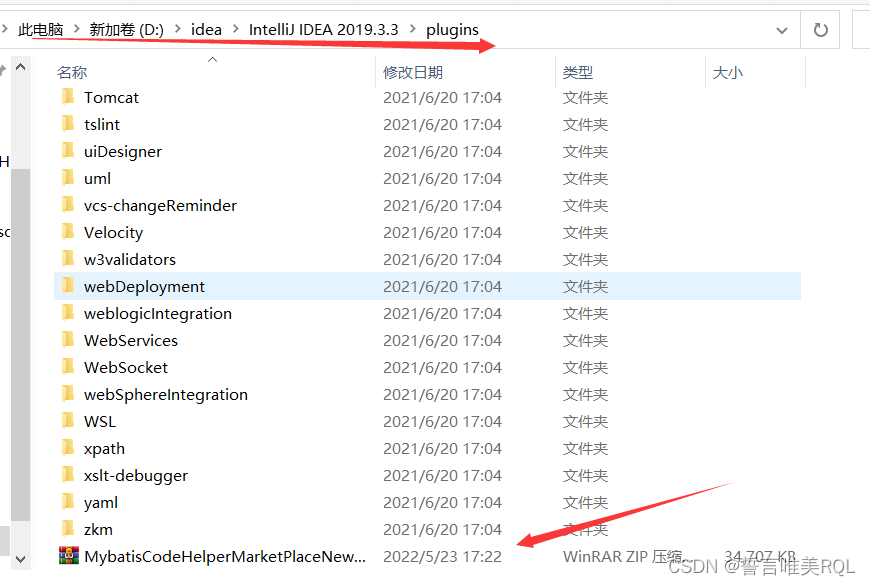Sort files by 修改日期 column header
Image resolution: width=870 pixels, height=586 pixels.
point(413,72)
